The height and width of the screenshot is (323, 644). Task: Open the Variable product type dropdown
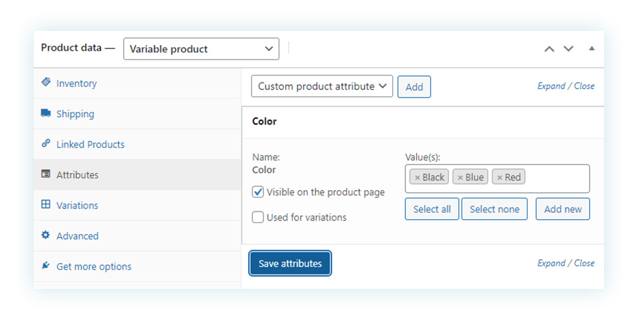click(201, 49)
